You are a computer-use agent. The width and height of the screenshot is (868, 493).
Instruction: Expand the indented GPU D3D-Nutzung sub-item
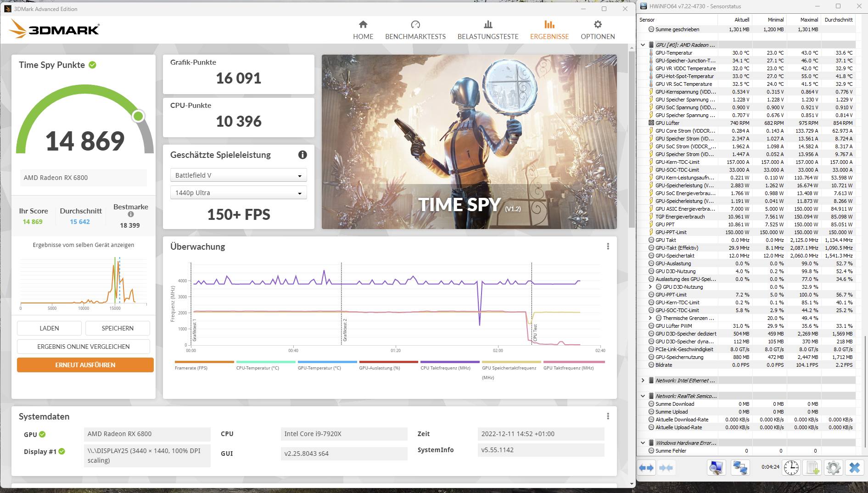pos(650,287)
